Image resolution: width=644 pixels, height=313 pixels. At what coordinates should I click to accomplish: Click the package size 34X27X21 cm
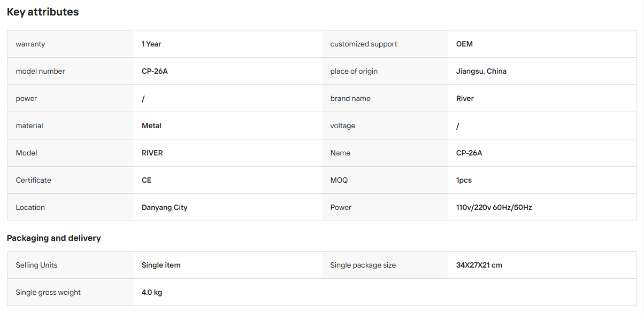[479, 265]
